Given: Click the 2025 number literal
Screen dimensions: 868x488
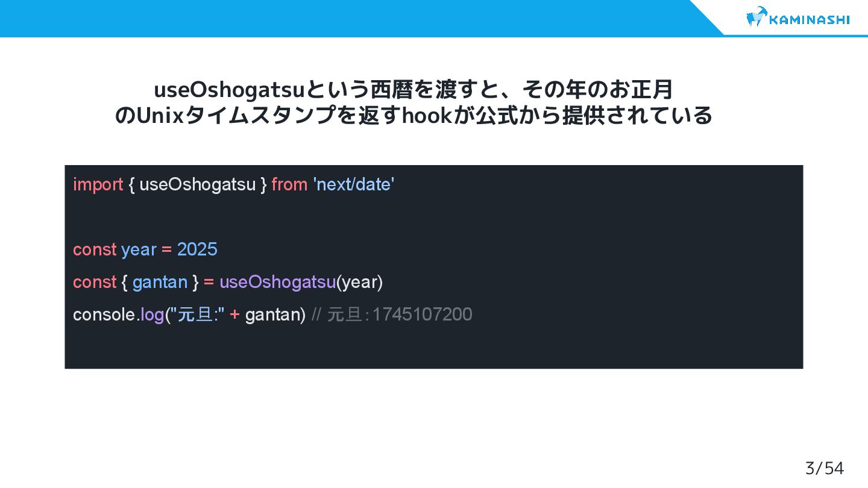Looking at the screenshot, I should point(197,249).
